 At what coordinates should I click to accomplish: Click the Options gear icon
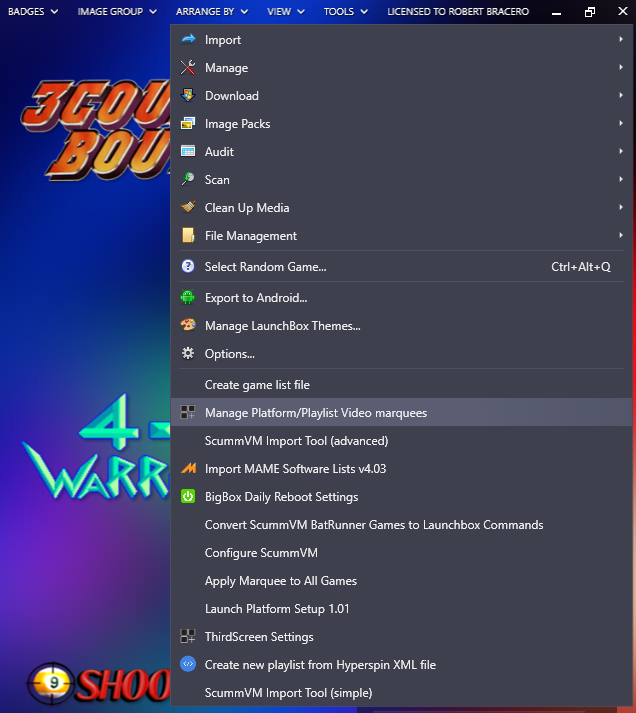(x=188, y=353)
